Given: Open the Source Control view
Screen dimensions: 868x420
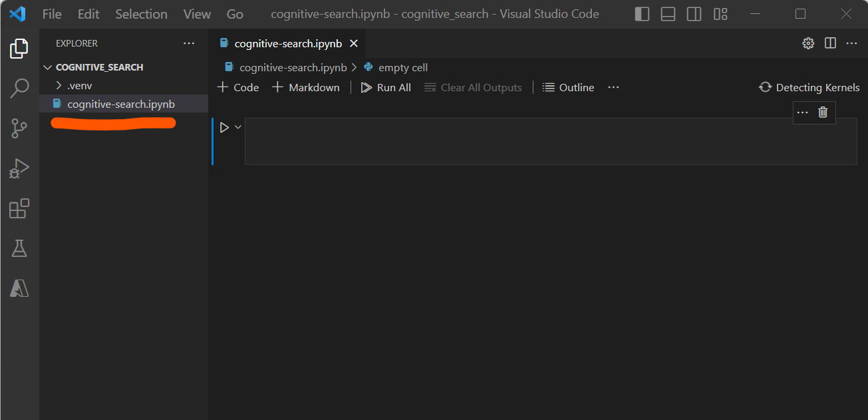Looking at the screenshot, I should click(x=19, y=128).
